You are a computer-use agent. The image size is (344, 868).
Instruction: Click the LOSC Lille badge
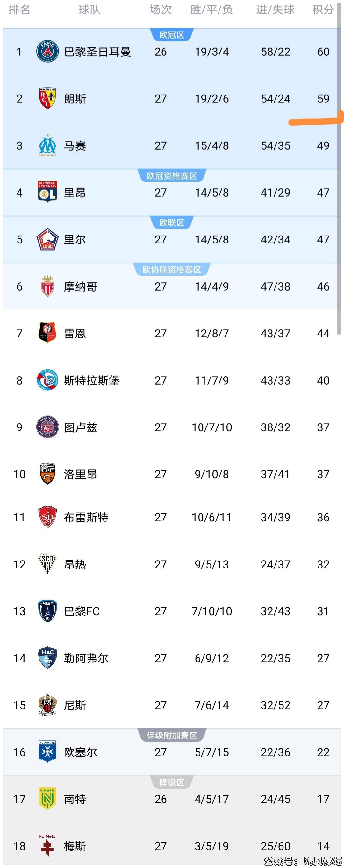coord(47,240)
